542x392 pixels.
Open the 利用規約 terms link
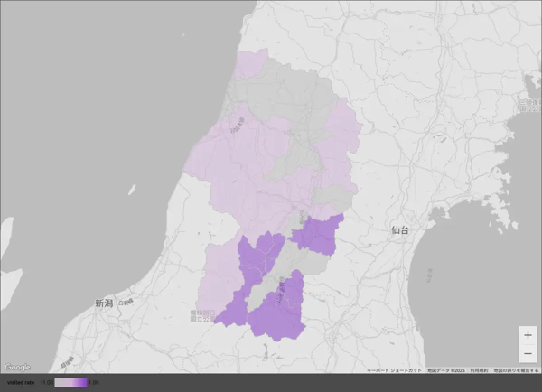pyautogui.click(x=479, y=370)
